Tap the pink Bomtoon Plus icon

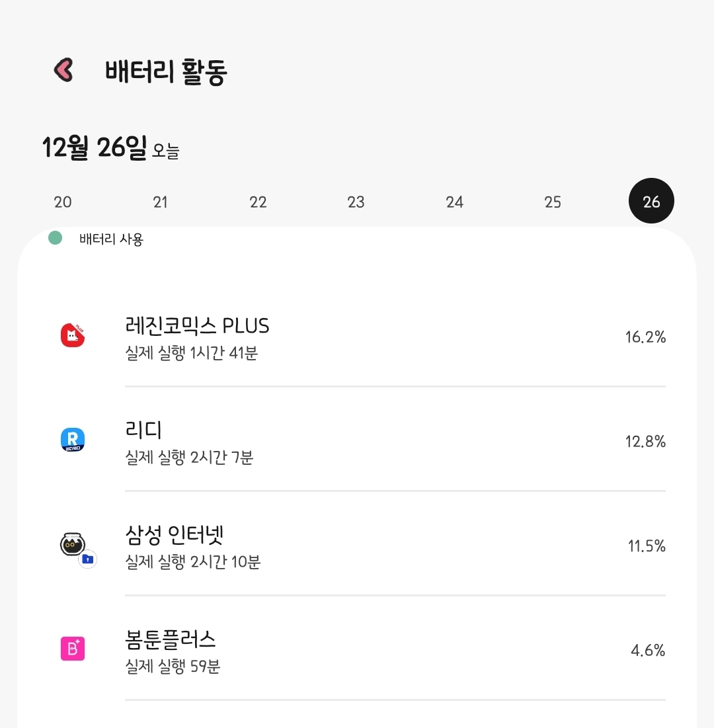(73, 649)
